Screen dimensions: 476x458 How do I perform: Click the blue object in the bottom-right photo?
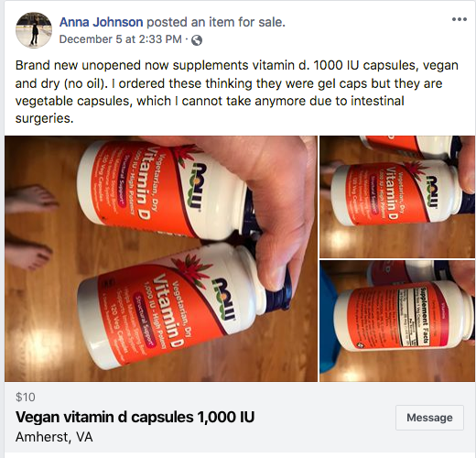(x=329, y=322)
